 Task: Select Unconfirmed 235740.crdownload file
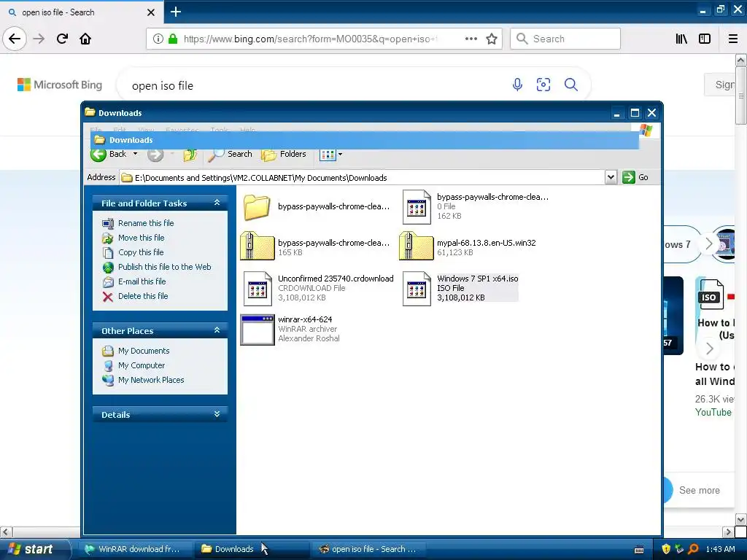(318, 288)
